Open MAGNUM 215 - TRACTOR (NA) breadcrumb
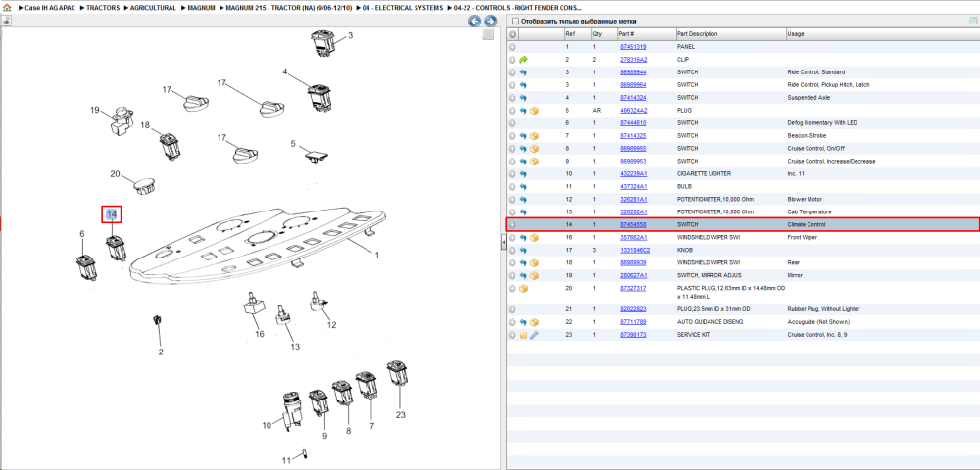 287,8
